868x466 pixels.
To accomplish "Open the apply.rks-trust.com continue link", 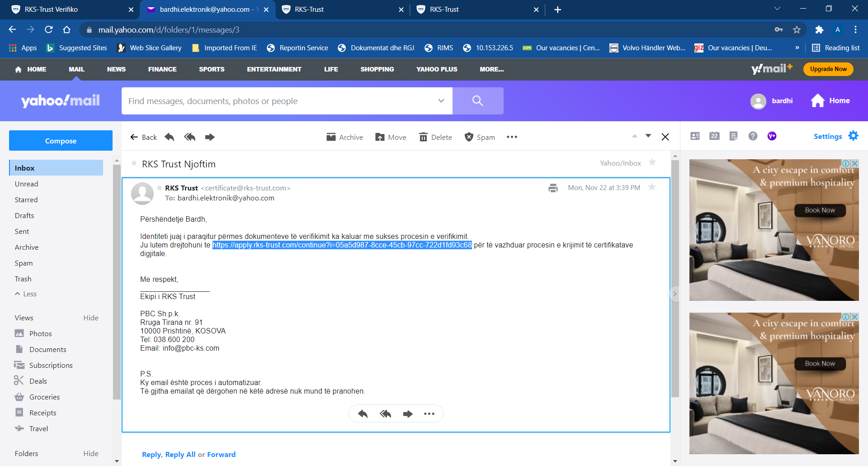I will pyautogui.click(x=342, y=245).
